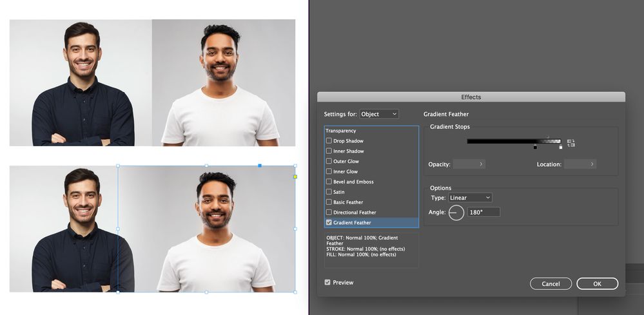The image size is (644, 315).
Task: Enable the Drop Shadow checkbox
Action: [x=329, y=140]
